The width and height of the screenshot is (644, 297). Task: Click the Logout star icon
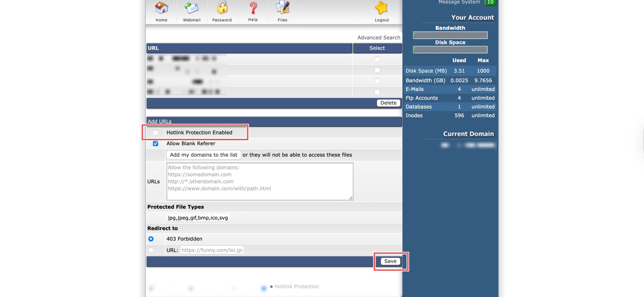point(381,8)
